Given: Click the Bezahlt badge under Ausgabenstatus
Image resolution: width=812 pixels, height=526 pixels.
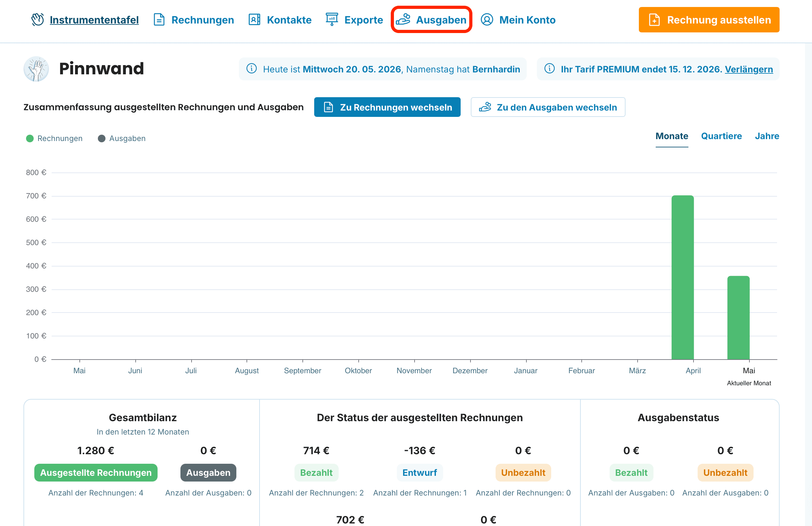Looking at the screenshot, I should tap(631, 472).
